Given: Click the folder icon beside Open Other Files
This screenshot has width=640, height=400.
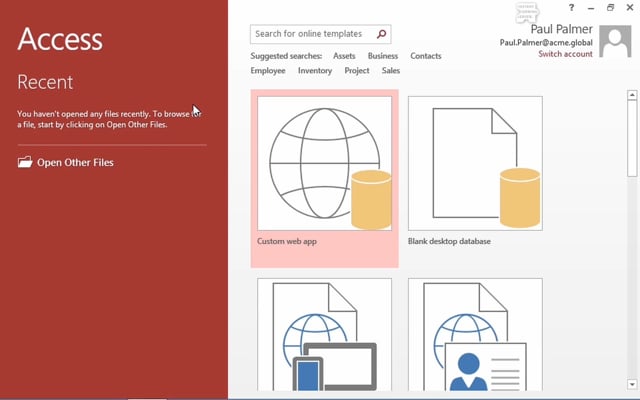Looking at the screenshot, I should (25, 162).
